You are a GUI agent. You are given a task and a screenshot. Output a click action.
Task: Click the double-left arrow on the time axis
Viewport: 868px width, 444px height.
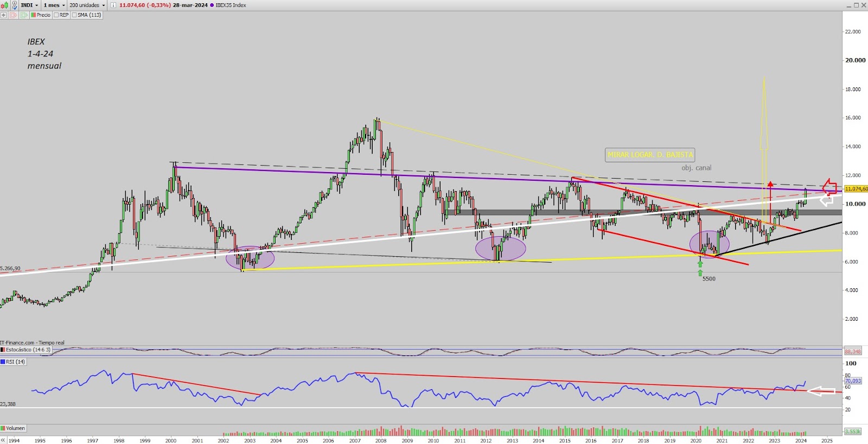3,440
